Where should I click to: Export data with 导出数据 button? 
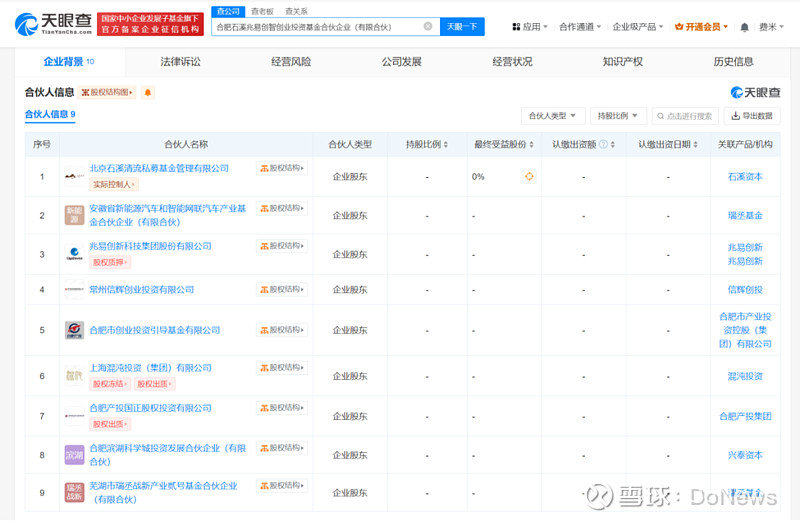coord(752,116)
